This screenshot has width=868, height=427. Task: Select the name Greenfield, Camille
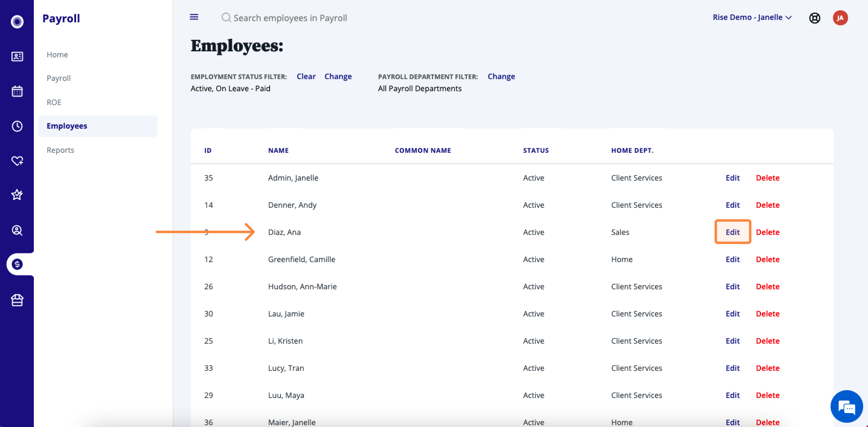coord(302,259)
